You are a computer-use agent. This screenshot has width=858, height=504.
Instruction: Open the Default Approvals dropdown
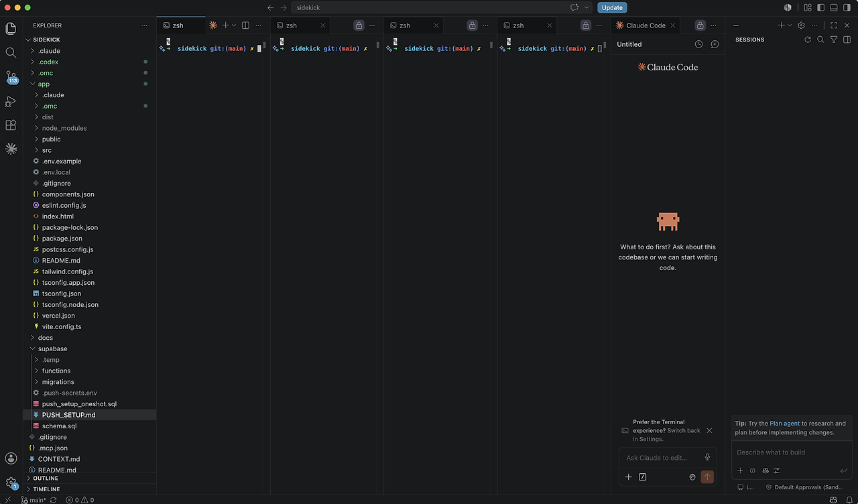[804, 487]
